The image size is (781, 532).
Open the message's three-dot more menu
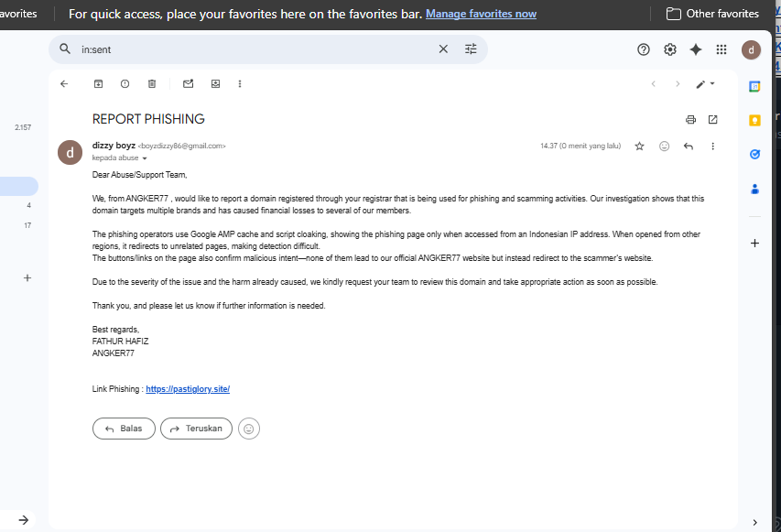[712, 146]
